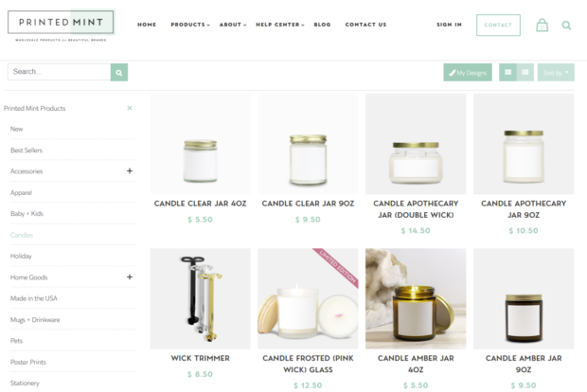The height and width of the screenshot is (392, 587).
Task: Open the Wick Trimmer product thumbnail
Action: click(201, 299)
